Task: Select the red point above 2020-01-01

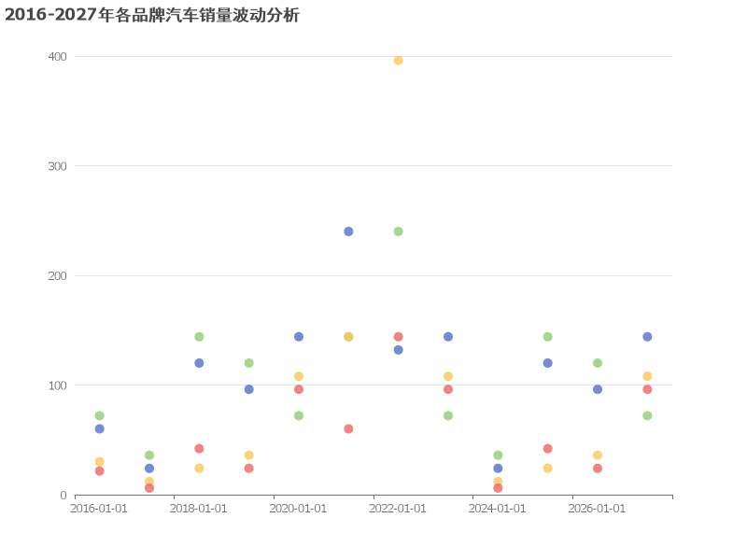Action: (299, 389)
